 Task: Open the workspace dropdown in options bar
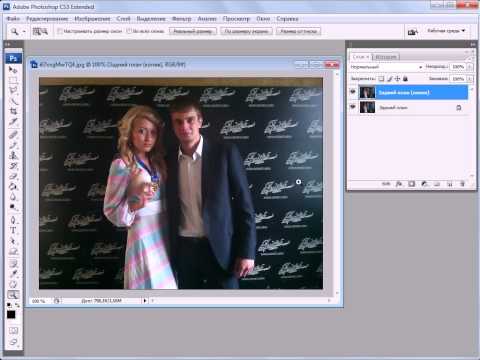tap(446, 31)
